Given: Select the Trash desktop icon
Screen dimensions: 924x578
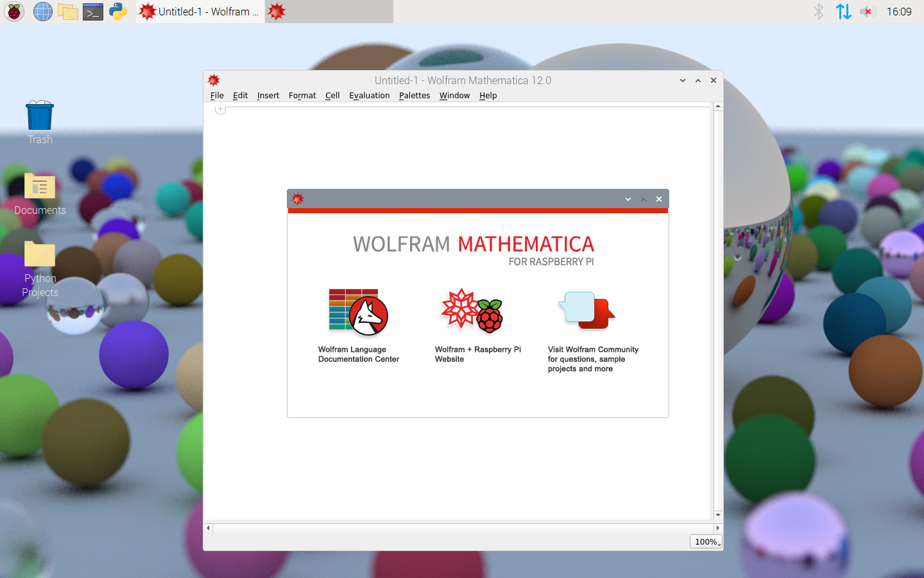Looking at the screenshot, I should (40, 123).
